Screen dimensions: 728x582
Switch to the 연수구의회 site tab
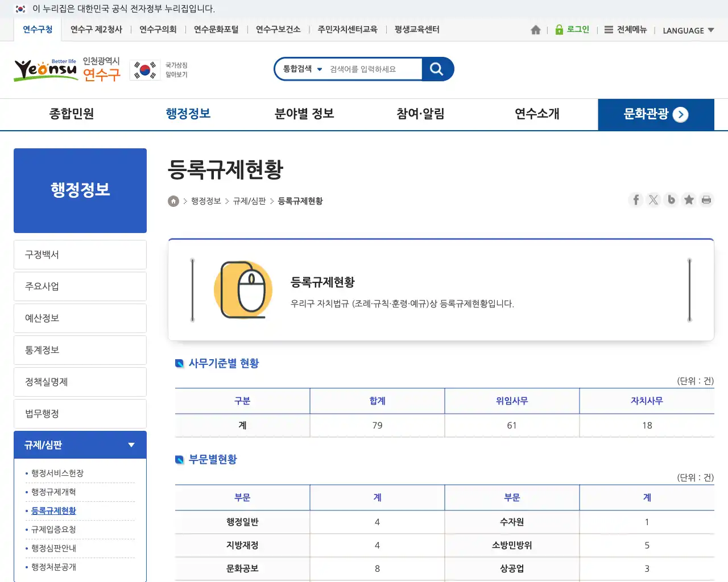[x=158, y=30]
